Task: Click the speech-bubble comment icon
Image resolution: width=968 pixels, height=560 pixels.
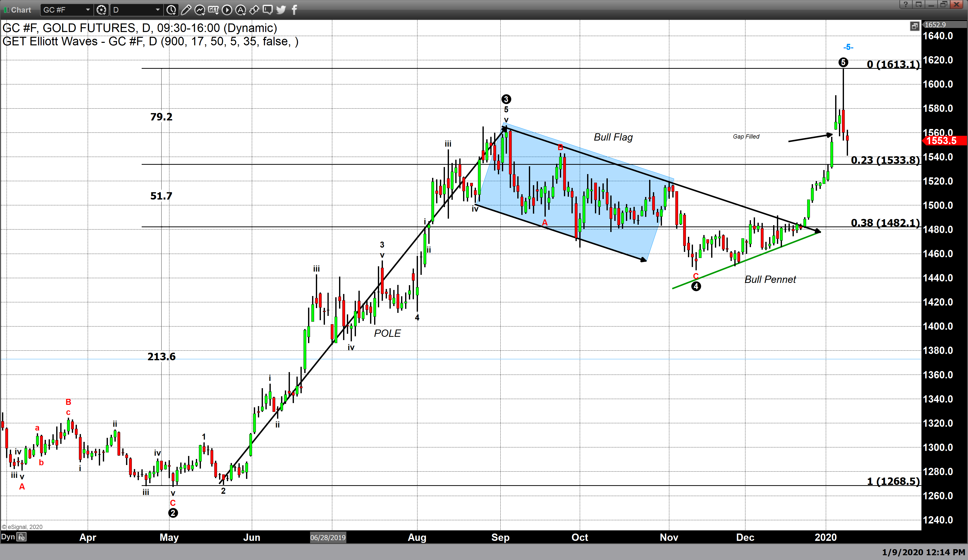Action: 267,10
